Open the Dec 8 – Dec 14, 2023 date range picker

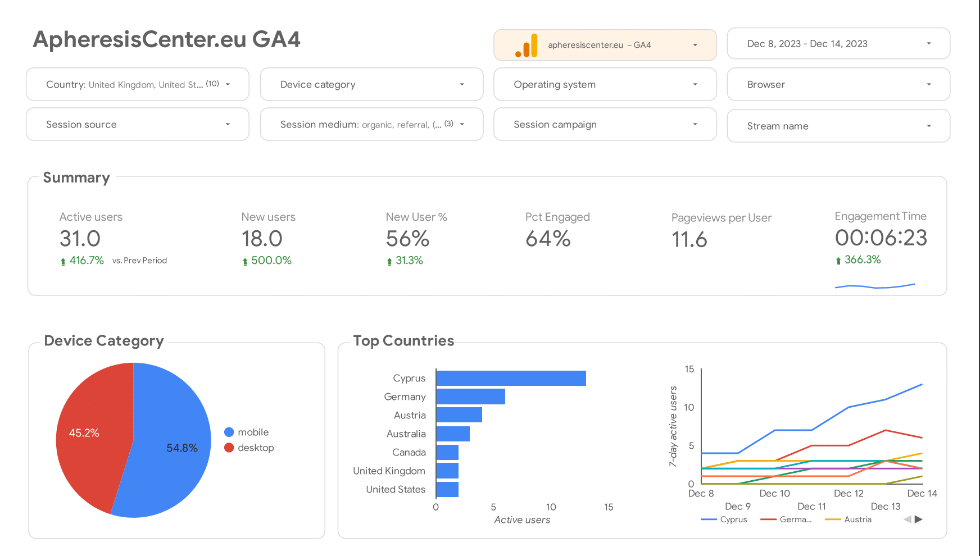(838, 44)
